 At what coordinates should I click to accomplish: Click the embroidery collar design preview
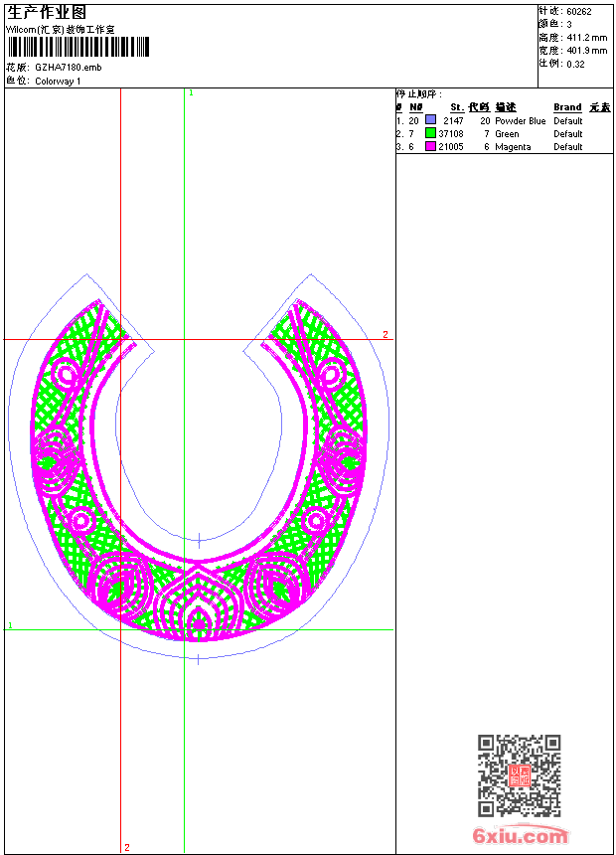[x=199, y=469]
